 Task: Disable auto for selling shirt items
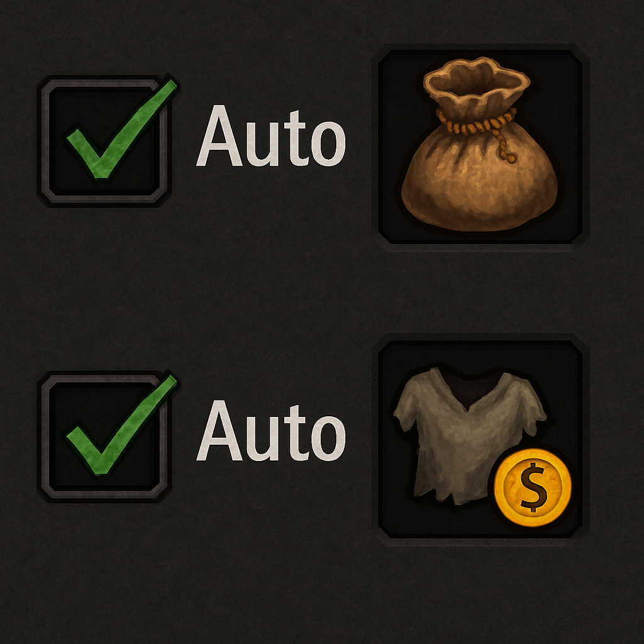point(104,436)
